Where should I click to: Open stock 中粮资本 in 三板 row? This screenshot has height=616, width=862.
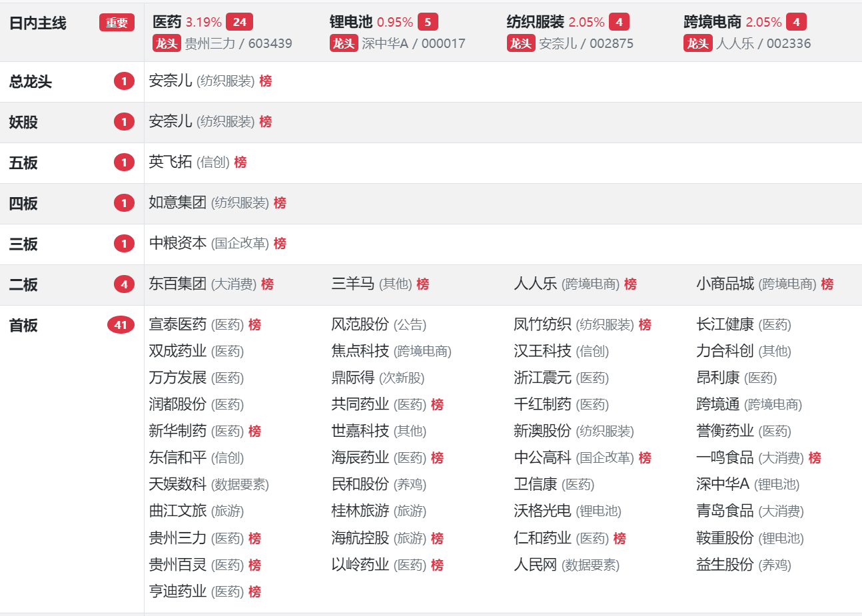[178, 244]
